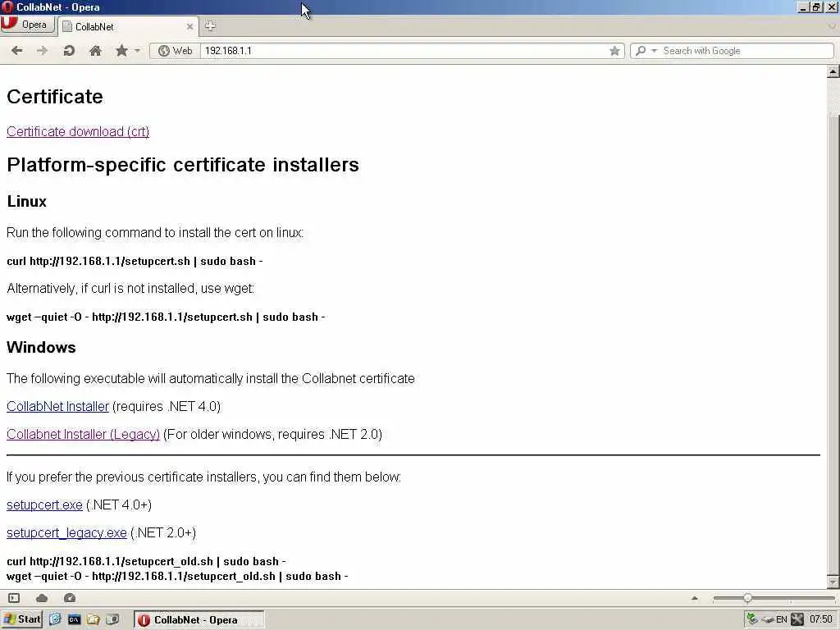Click the 07:50 system clock
Viewport: 840px width, 630px height.
point(820,620)
